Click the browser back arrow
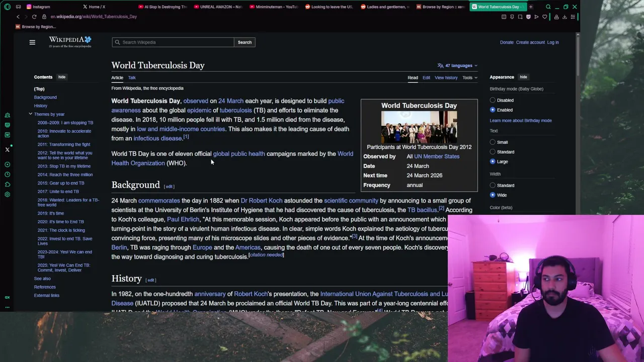 tap(18, 17)
